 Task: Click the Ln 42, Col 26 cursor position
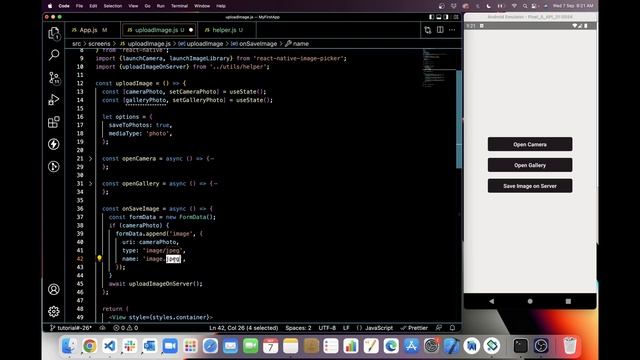point(244,328)
